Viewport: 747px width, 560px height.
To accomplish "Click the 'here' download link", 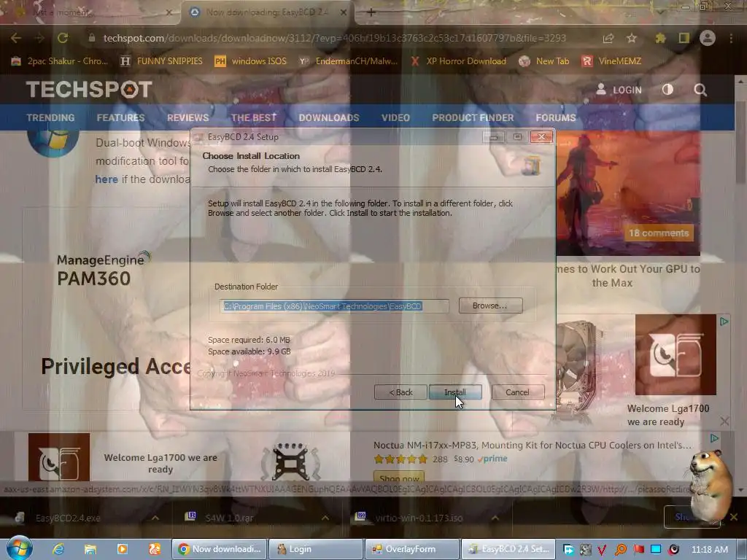I will tap(107, 179).
